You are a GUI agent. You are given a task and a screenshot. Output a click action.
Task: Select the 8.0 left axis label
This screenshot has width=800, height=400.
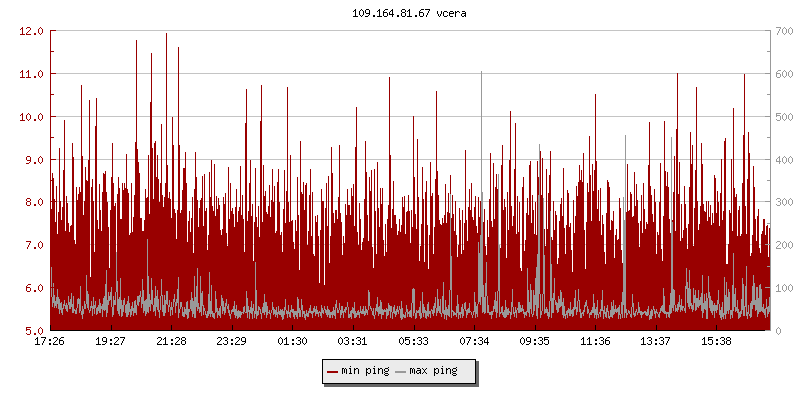coord(33,202)
